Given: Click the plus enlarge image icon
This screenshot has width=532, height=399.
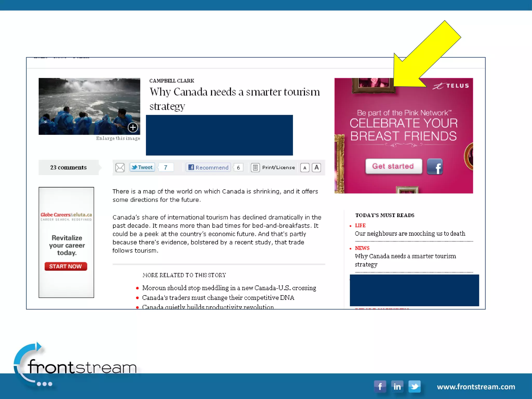Looking at the screenshot, I should 133,127.
